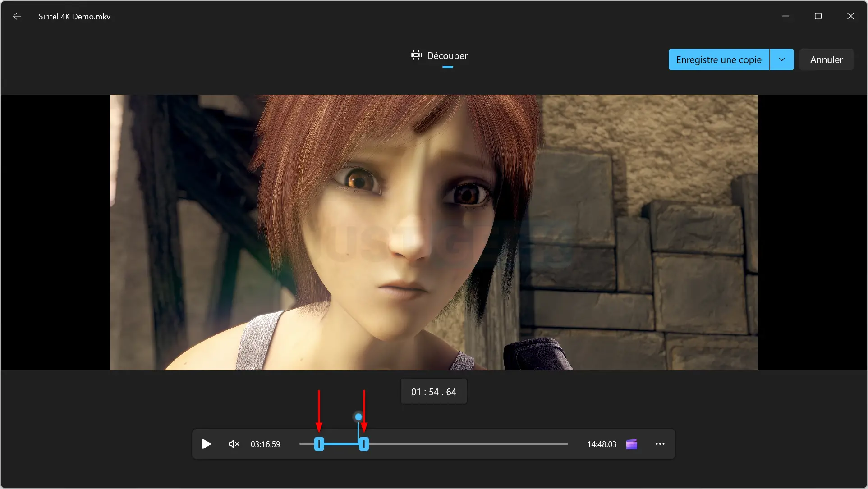Click the 01 : 54 . 64 time field
Screen dimensions: 868x489
coord(434,392)
